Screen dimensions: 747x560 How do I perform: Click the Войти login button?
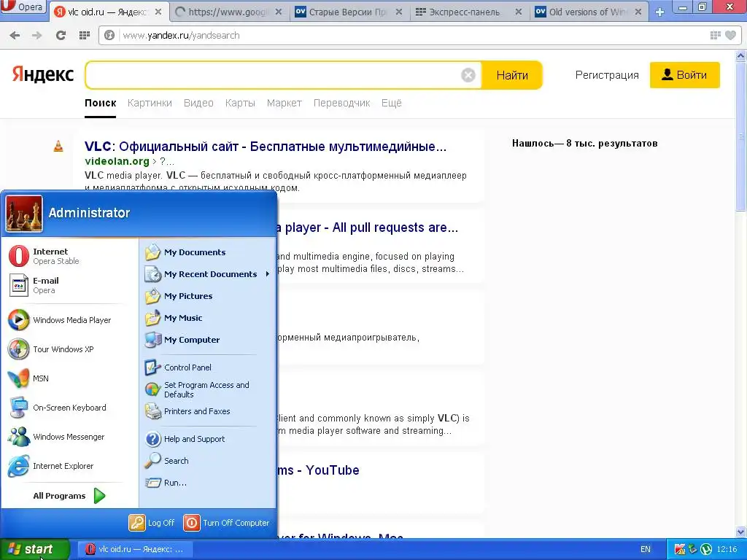click(x=684, y=75)
